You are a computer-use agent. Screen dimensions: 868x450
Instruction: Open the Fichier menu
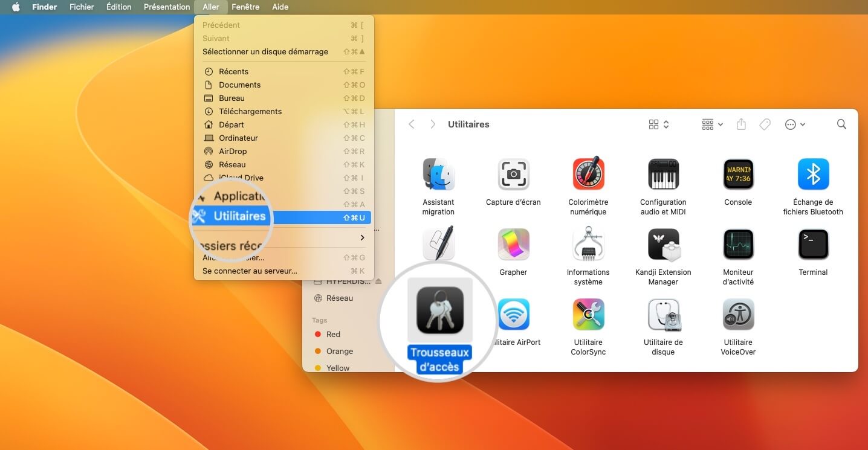point(82,7)
